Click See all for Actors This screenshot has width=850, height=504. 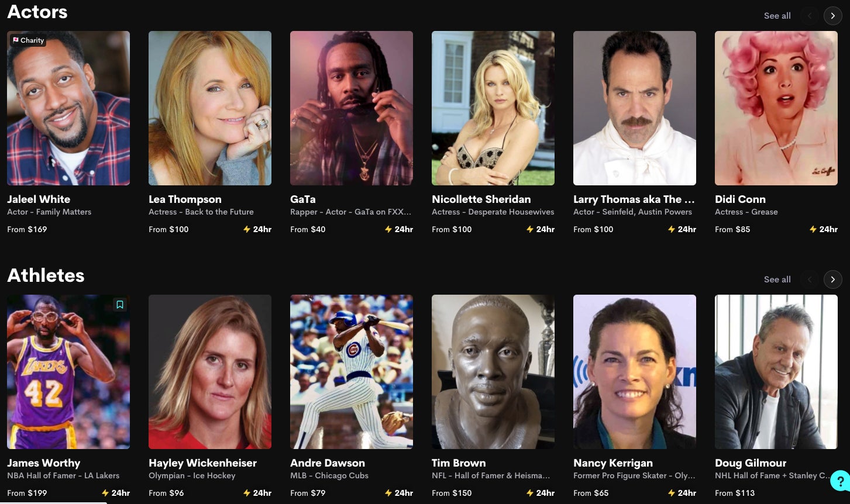click(x=777, y=16)
